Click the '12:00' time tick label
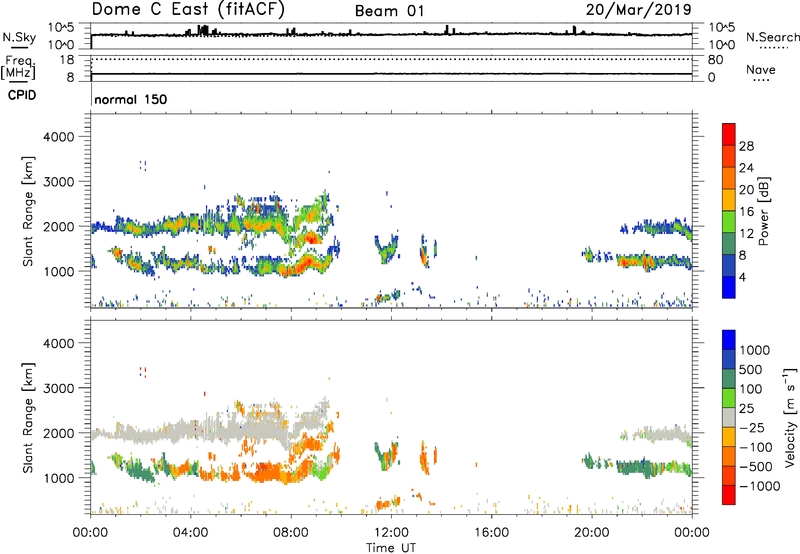Screen dimensions: 800x554 tap(391, 533)
